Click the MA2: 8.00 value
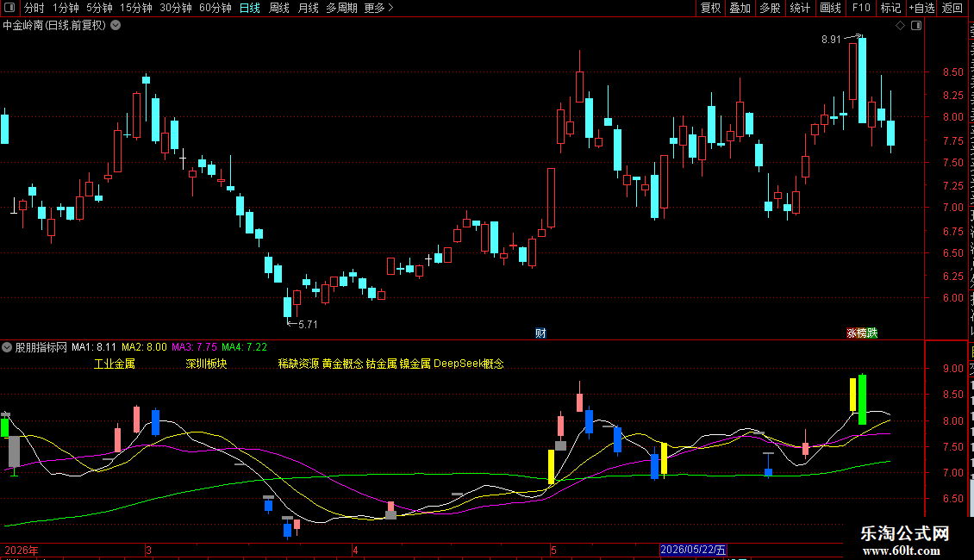 tap(144, 347)
